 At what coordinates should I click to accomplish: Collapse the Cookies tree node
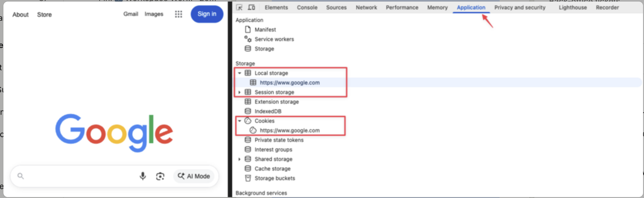[x=240, y=121]
